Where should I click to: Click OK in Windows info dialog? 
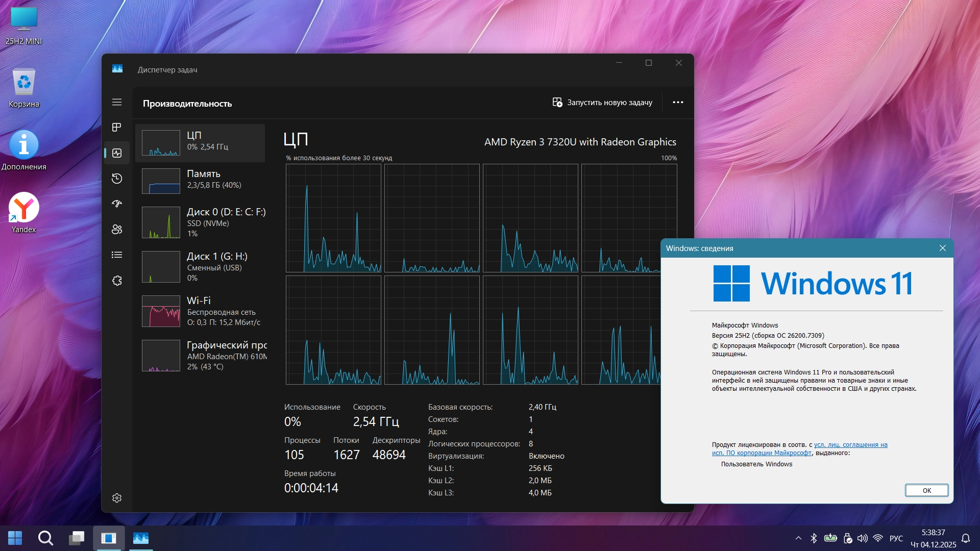tap(926, 490)
